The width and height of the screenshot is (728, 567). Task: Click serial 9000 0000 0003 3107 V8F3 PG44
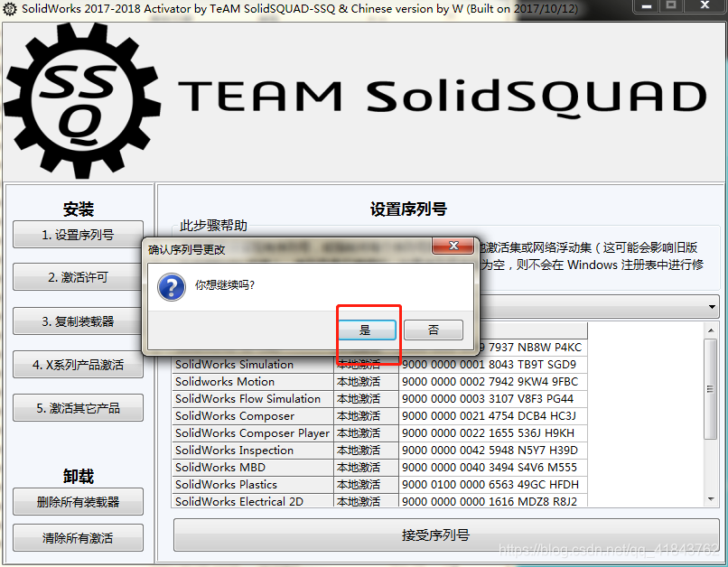tap(493, 399)
